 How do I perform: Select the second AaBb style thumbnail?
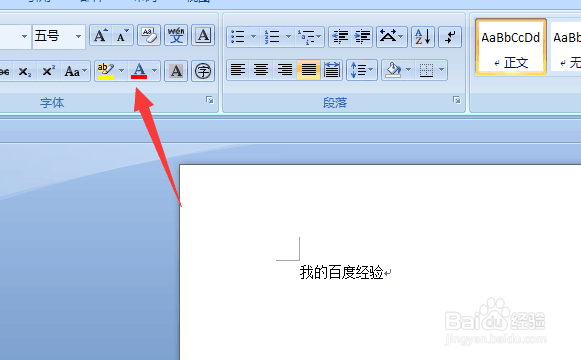[x=566, y=47]
